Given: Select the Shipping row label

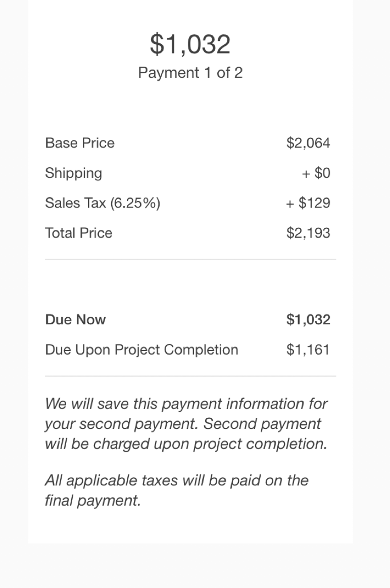Looking at the screenshot, I should [x=73, y=173].
